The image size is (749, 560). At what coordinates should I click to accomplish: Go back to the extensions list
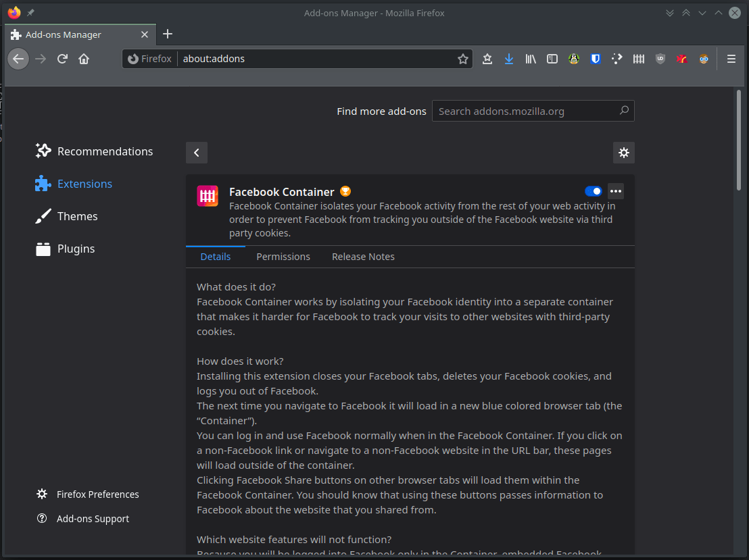point(196,153)
